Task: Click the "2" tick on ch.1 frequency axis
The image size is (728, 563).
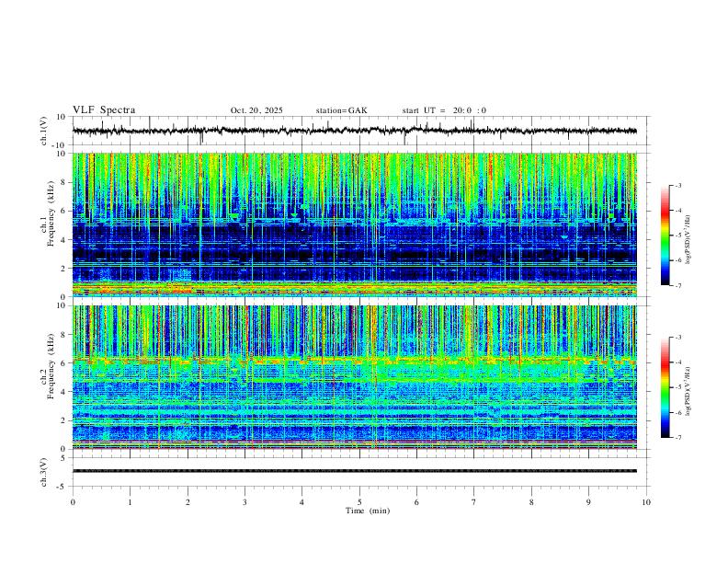Action: [x=64, y=269]
